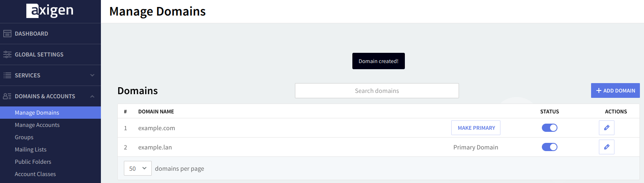Image resolution: width=644 pixels, height=183 pixels.
Task: Go to Mailing Lists page
Action: tap(30, 149)
